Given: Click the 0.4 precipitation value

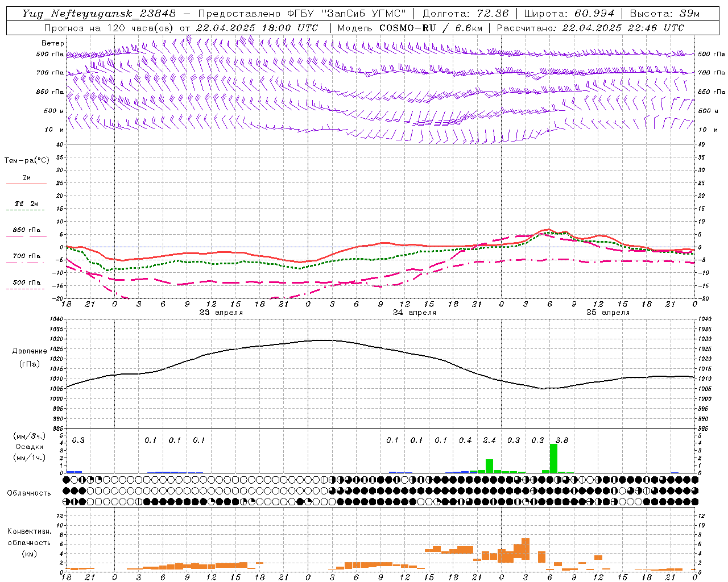Looking at the screenshot, I should [465, 440].
